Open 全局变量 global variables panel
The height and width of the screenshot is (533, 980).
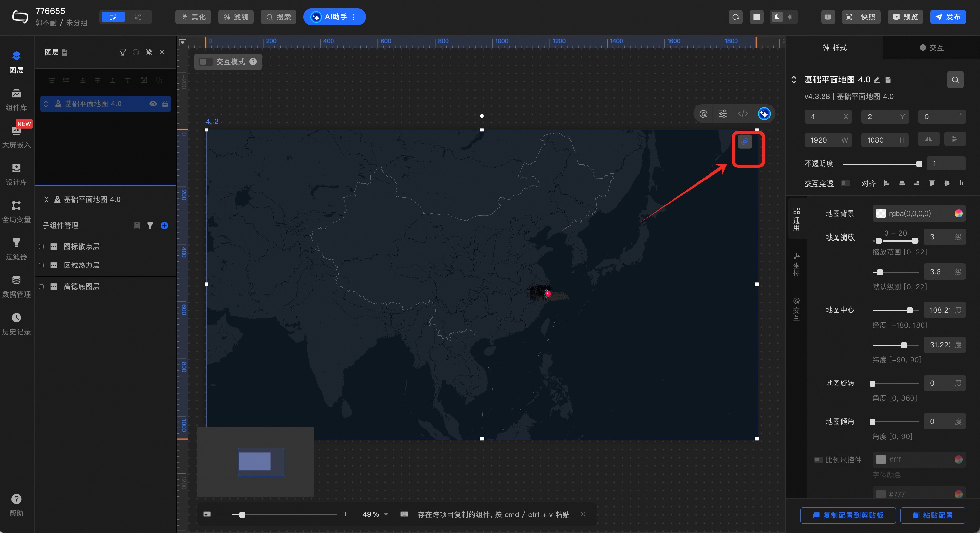click(16, 211)
